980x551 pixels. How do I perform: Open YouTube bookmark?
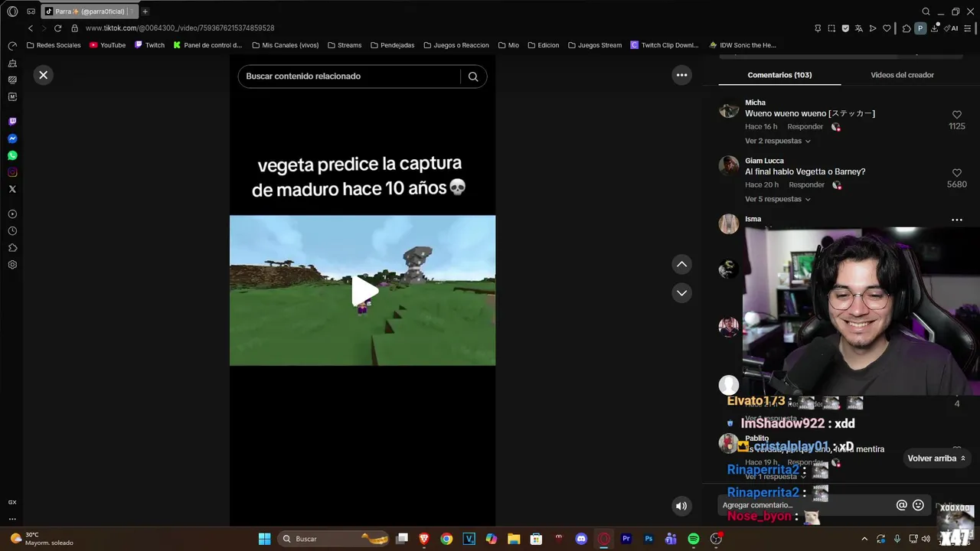tap(107, 45)
